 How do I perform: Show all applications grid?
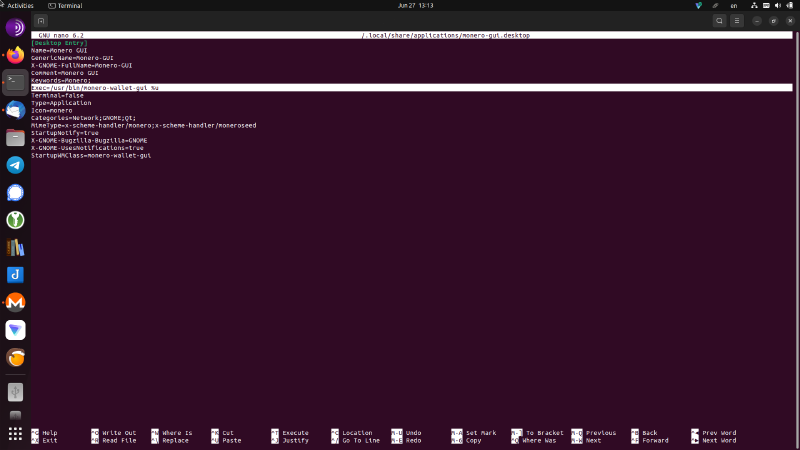click(x=15, y=434)
